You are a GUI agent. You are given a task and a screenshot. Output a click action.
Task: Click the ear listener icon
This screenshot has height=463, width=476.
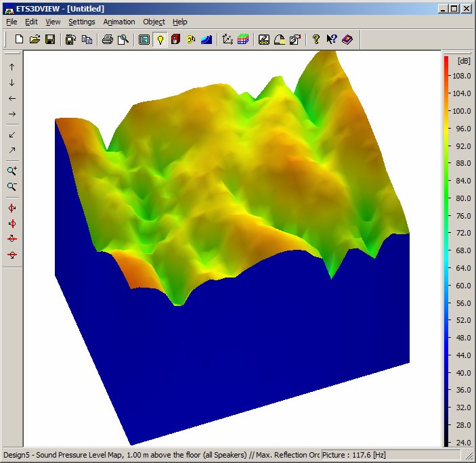[191, 39]
